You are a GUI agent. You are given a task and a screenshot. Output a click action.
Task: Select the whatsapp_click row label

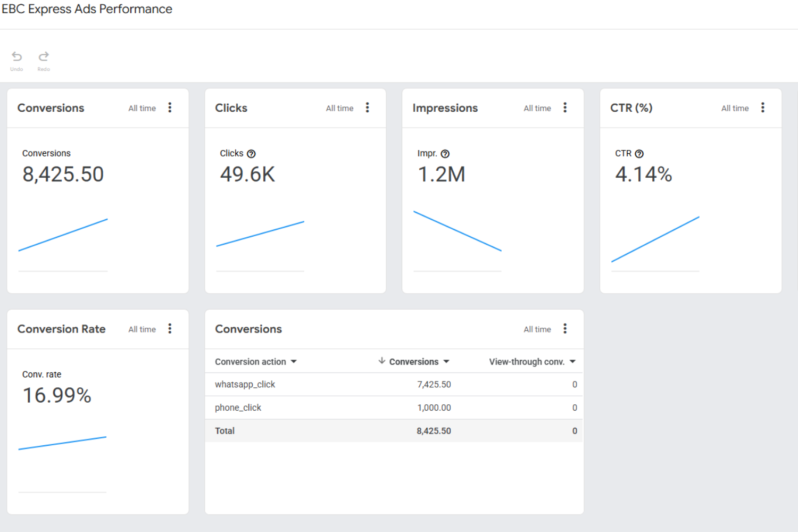(245, 385)
